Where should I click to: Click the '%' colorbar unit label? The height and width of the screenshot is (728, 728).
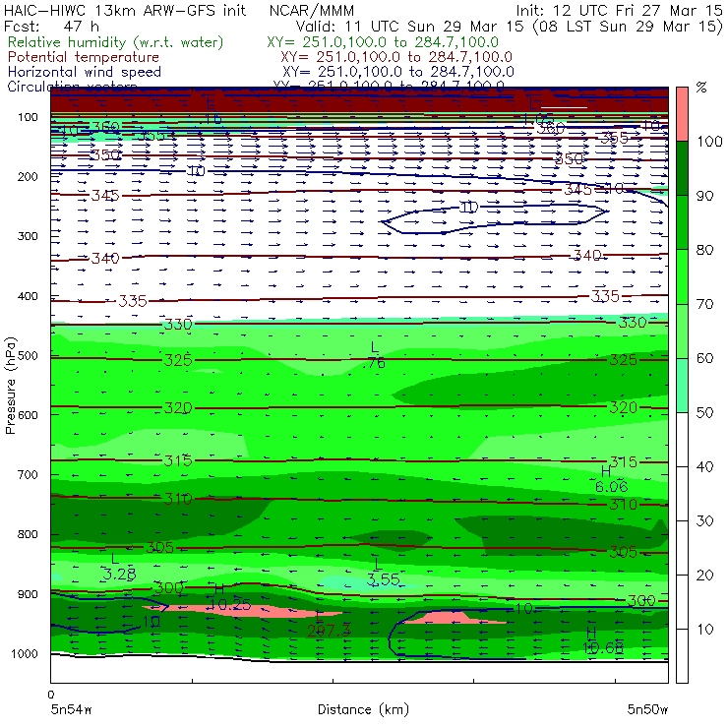701,88
